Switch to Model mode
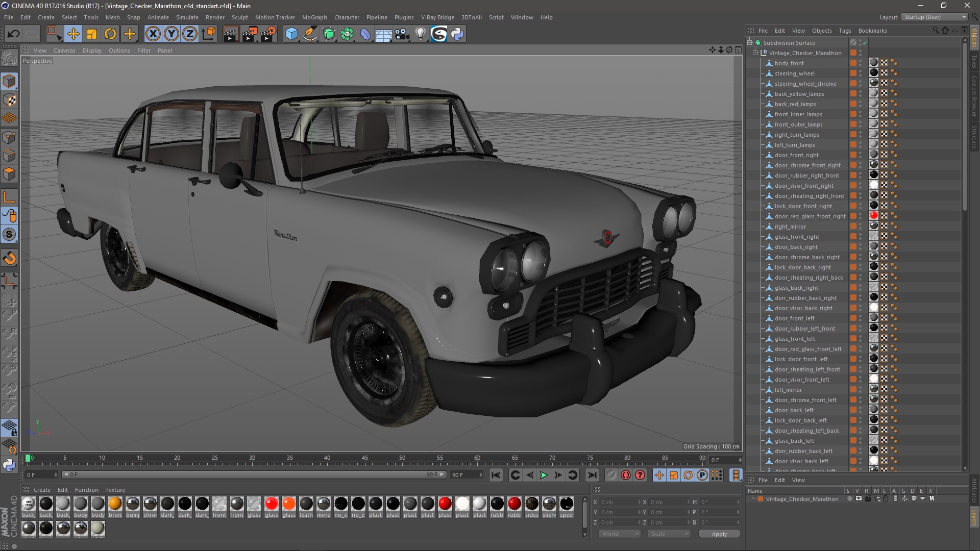Image resolution: width=980 pixels, height=551 pixels. click(x=9, y=81)
